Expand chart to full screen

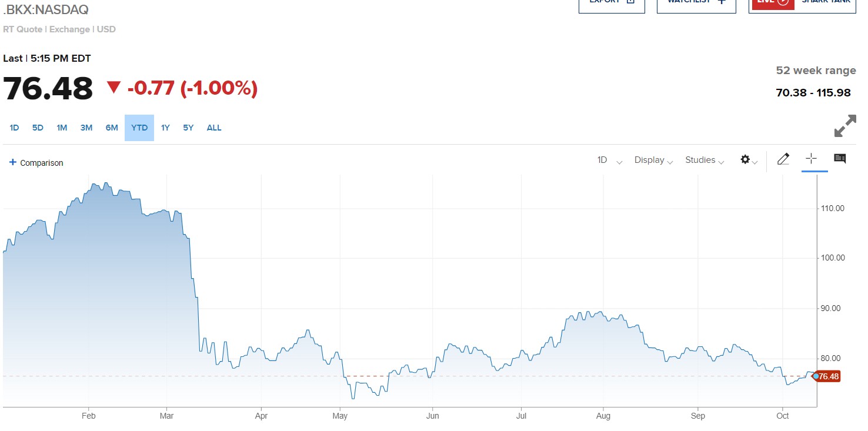pyautogui.click(x=845, y=126)
